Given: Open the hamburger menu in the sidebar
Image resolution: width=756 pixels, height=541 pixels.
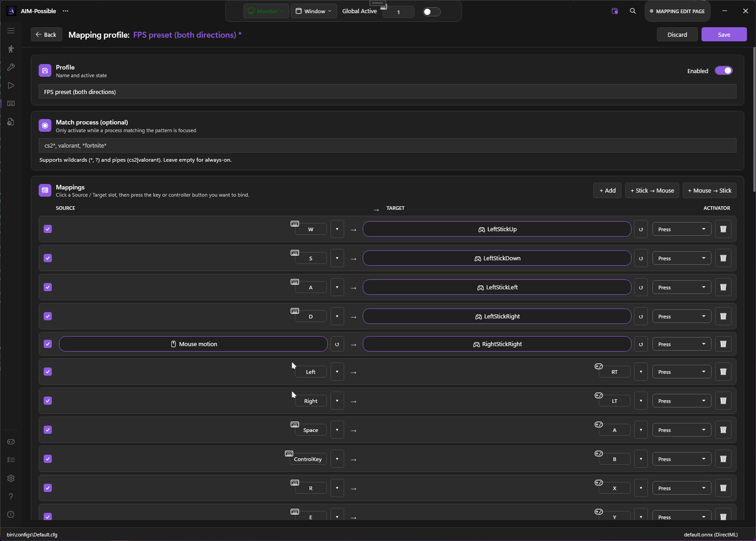Looking at the screenshot, I should (x=11, y=30).
